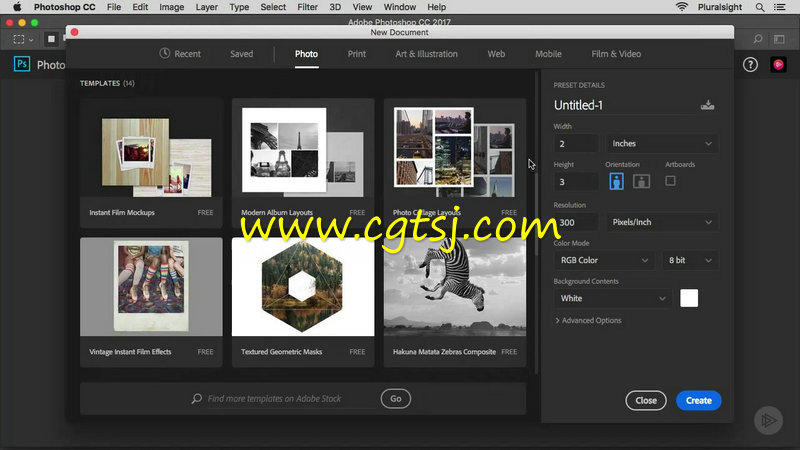This screenshot has width=800, height=450.
Task: Click the Close button
Action: [646, 401]
